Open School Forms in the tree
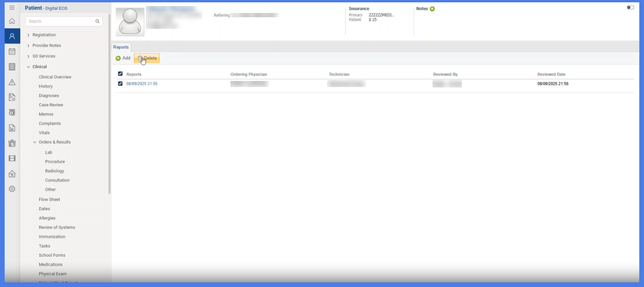The height and width of the screenshot is (287, 644). [x=52, y=255]
